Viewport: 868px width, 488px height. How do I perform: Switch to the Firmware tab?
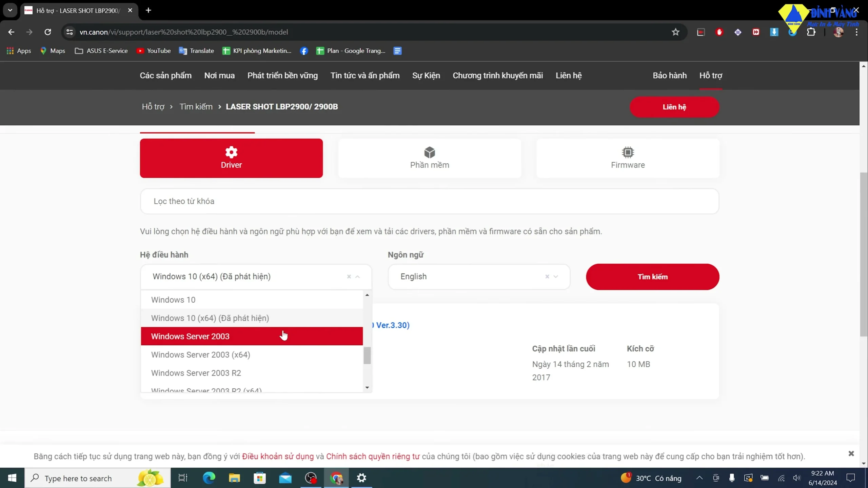click(x=628, y=158)
